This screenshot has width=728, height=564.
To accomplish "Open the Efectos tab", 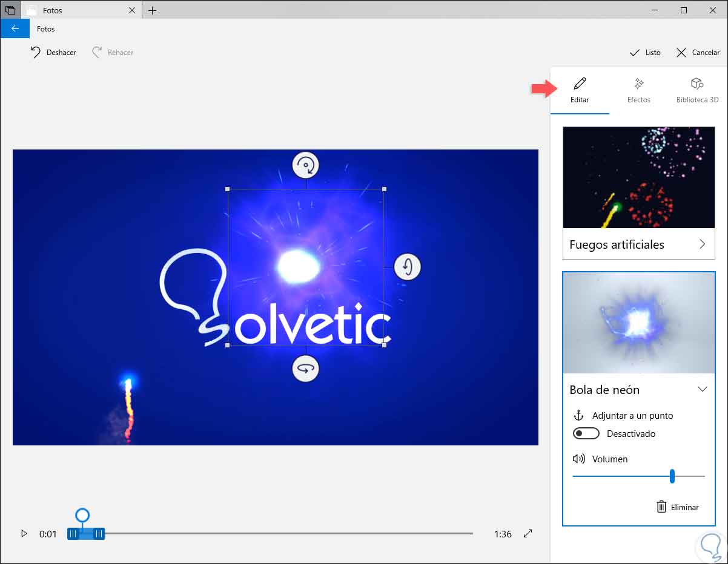I will pos(639,90).
